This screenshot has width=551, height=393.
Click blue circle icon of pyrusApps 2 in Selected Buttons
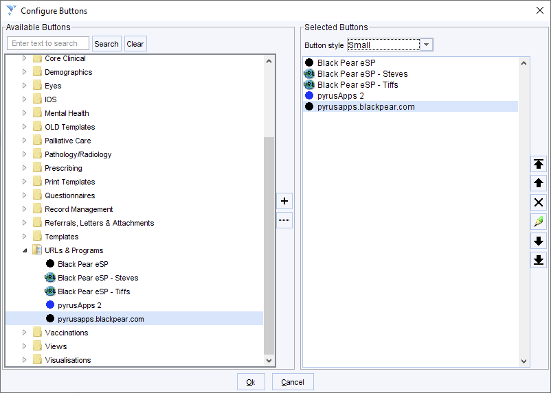tap(309, 95)
